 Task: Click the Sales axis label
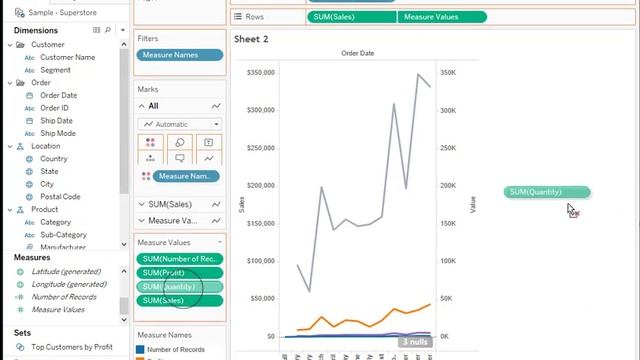tap(241, 205)
